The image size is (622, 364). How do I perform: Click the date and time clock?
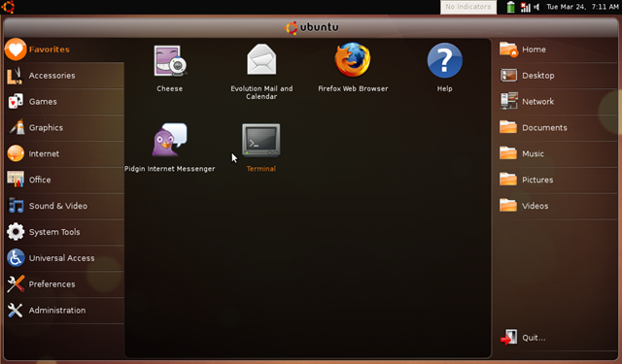click(x=582, y=7)
